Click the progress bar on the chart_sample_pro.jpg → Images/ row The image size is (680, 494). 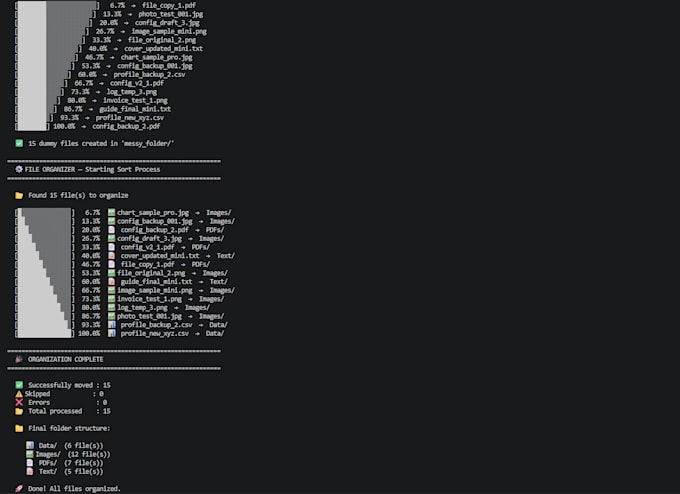[x=45, y=213]
